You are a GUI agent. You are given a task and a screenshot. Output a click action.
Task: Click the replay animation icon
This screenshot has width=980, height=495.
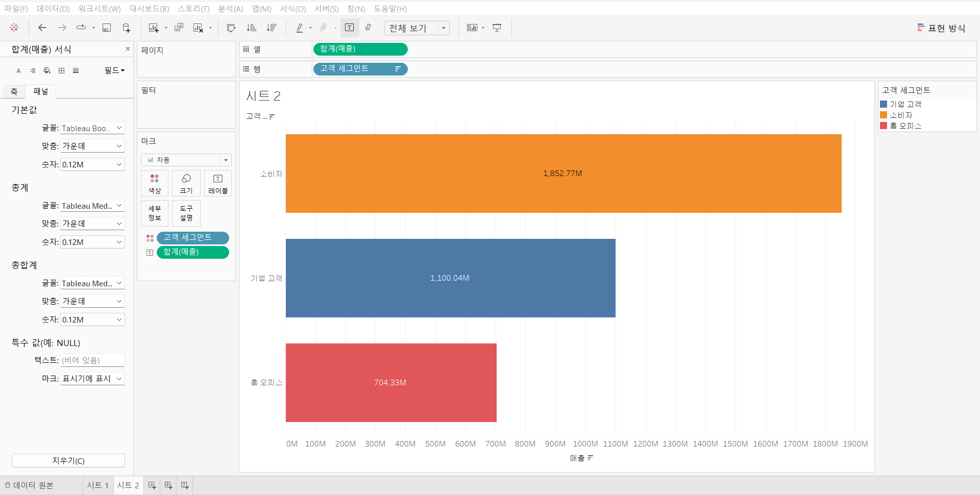point(81,28)
